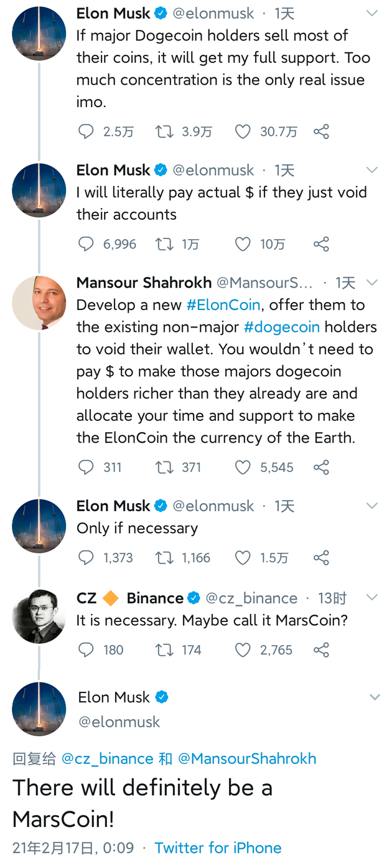Open CZ Binance's profile picture
This screenshot has width=392, height=868.
39,616
